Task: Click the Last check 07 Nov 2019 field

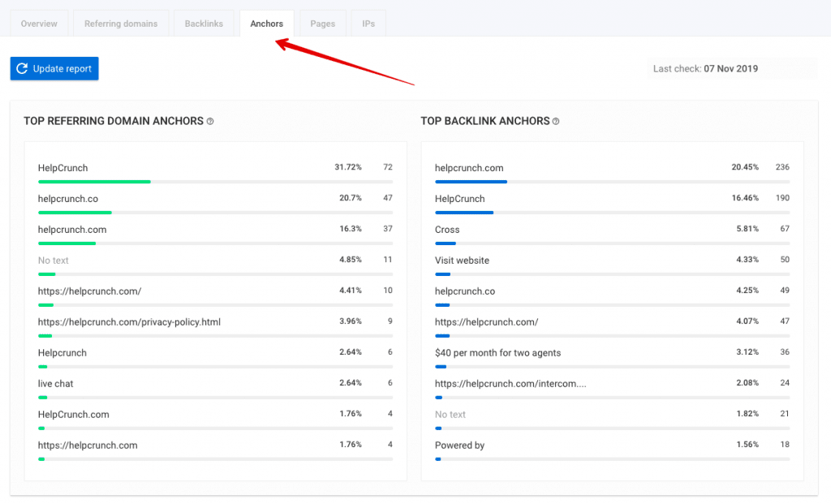Action: (732, 68)
